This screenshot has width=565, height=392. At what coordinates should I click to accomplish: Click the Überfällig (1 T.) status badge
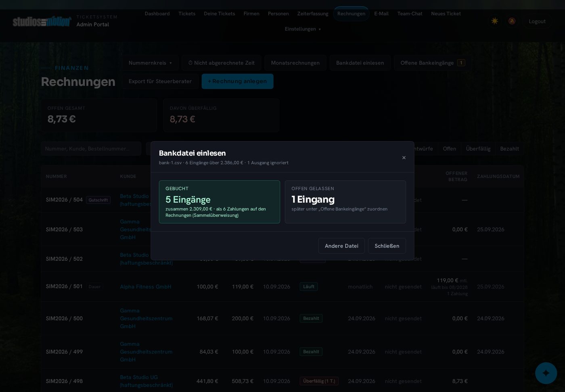pyautogui.click(x=319, y=381)
